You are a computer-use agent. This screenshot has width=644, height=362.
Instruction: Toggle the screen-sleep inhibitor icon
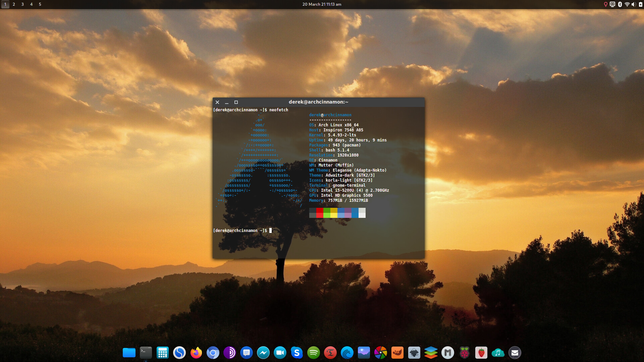[612, 4]
